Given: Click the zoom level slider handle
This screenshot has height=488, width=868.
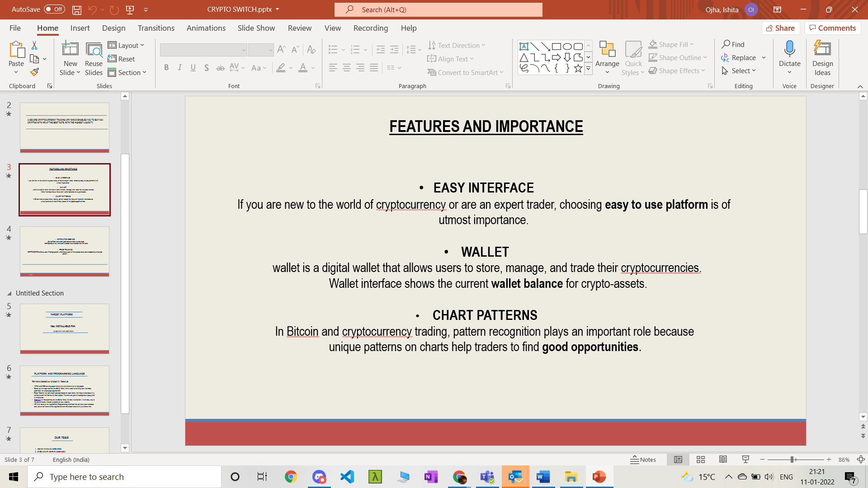Looking at the screenshot, I should [x=792, y=460].
